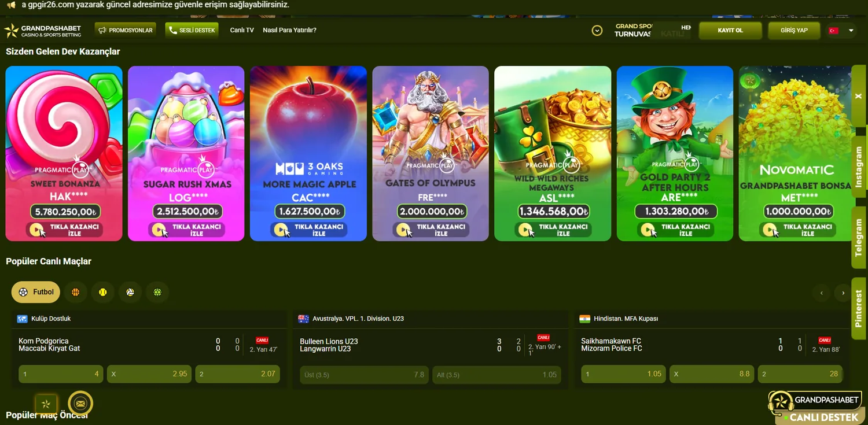868x425 pixels.
Task: Select the green ball sport icon
Action: (157, 293)
